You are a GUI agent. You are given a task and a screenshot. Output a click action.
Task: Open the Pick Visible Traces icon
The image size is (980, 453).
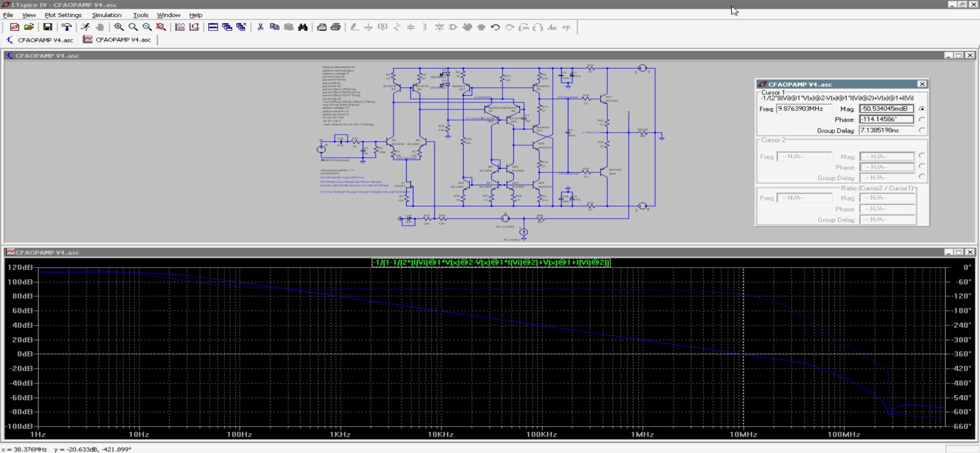[x=180, y=27]
